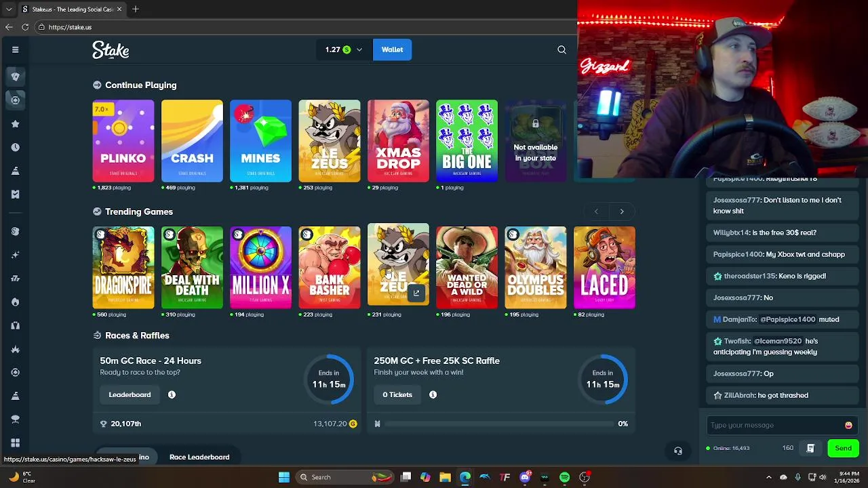Open the Xmas Drop game thumbnail

tap(398, 141)
